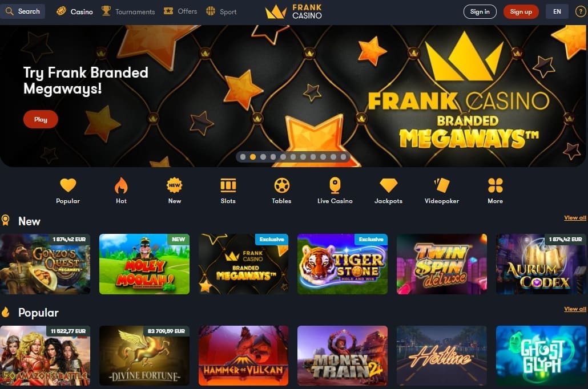Select the Live Casino webcam icon
The height and width of the screenshot is (389, 588).
point(335,185)
